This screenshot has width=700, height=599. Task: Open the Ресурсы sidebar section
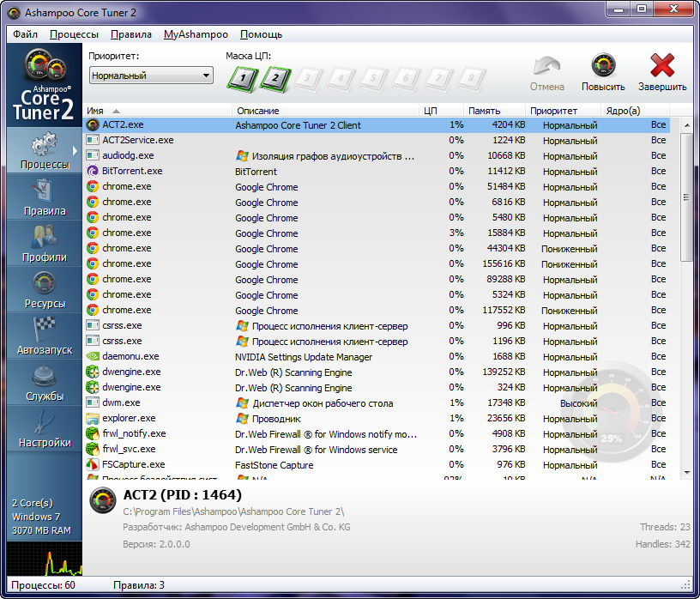[x=45, y=290]
